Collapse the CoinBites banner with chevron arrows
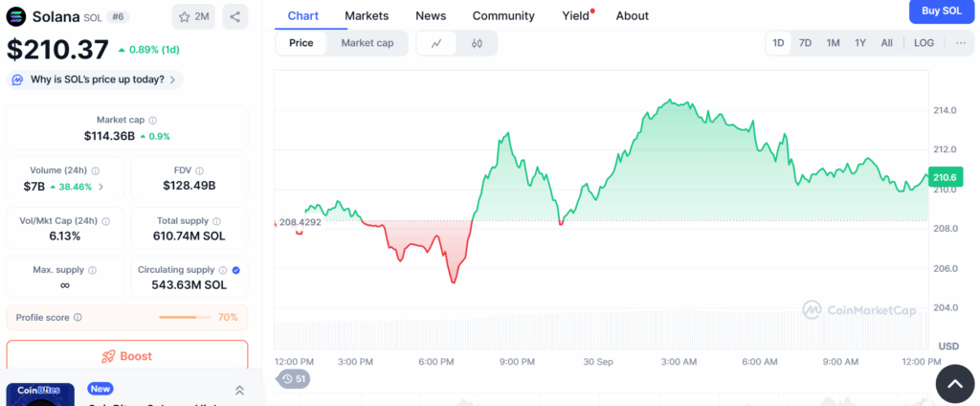The height and width of the screenshot is (406, 980). click(x=239, y=390)
